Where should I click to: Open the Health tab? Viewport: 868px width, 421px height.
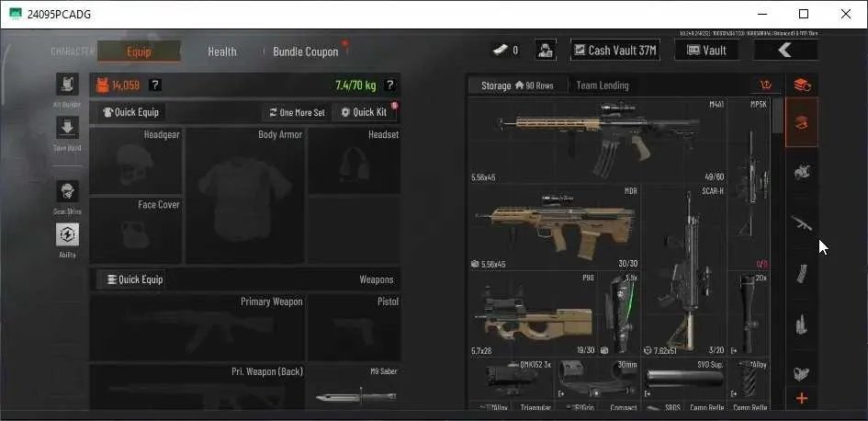point(222,51)
